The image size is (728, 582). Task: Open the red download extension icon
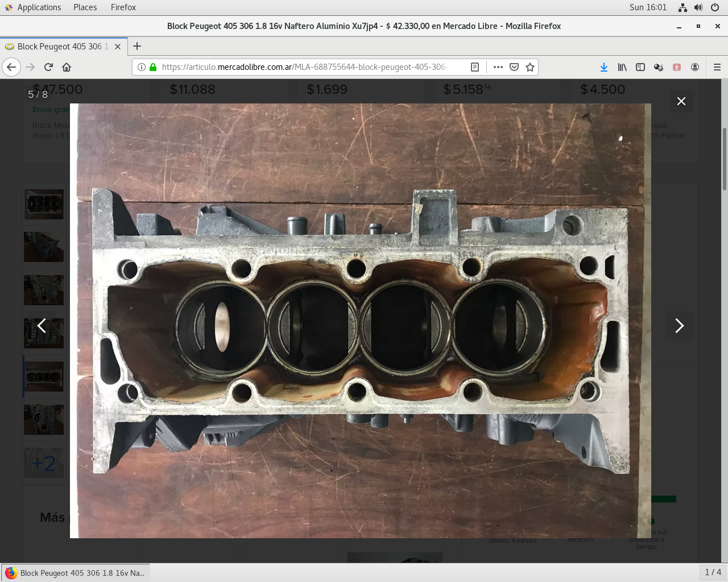(x=677, y=67)
